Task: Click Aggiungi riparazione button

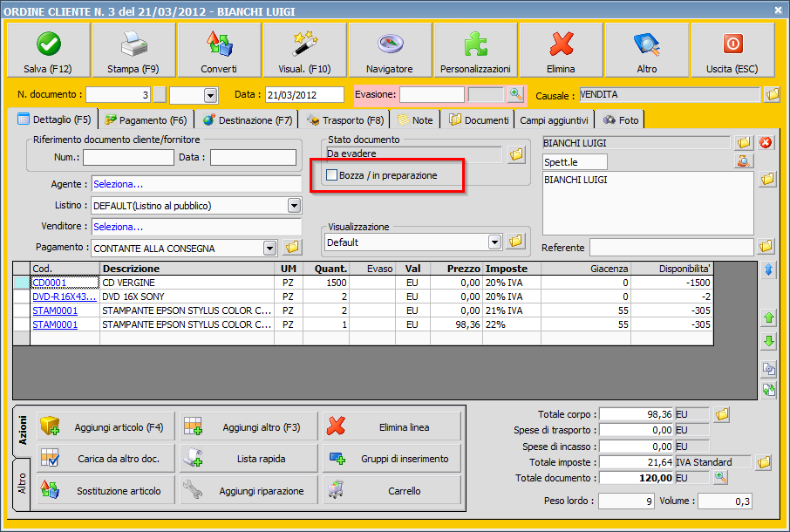Action: click(249, 490)
